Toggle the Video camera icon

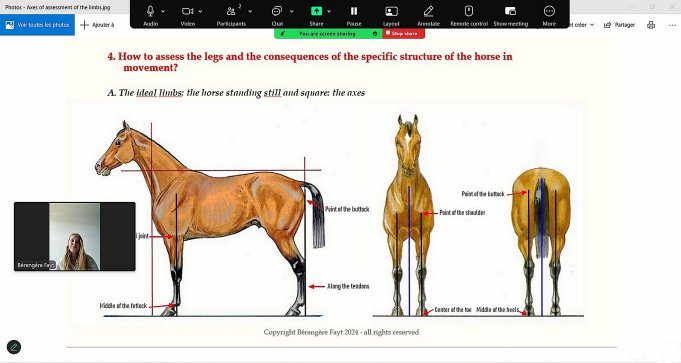click(x=187, y=11)
